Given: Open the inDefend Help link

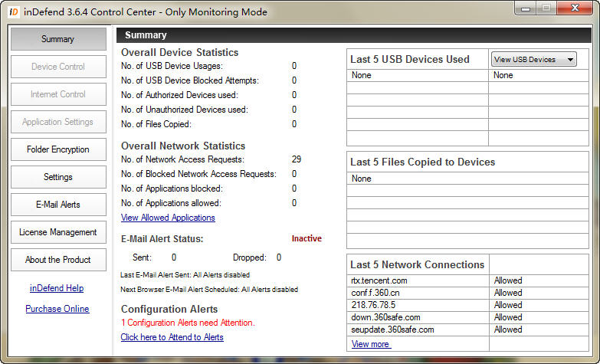Looking at the screenshot, I should click(57, 288).
